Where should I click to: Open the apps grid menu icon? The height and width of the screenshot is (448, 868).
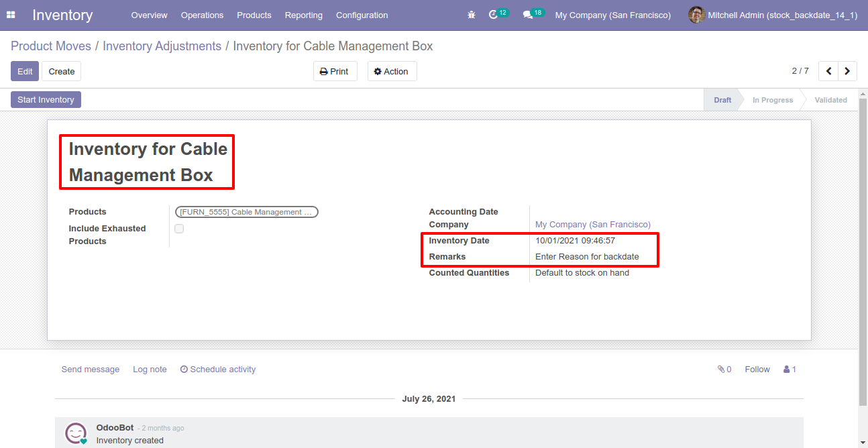11,15
